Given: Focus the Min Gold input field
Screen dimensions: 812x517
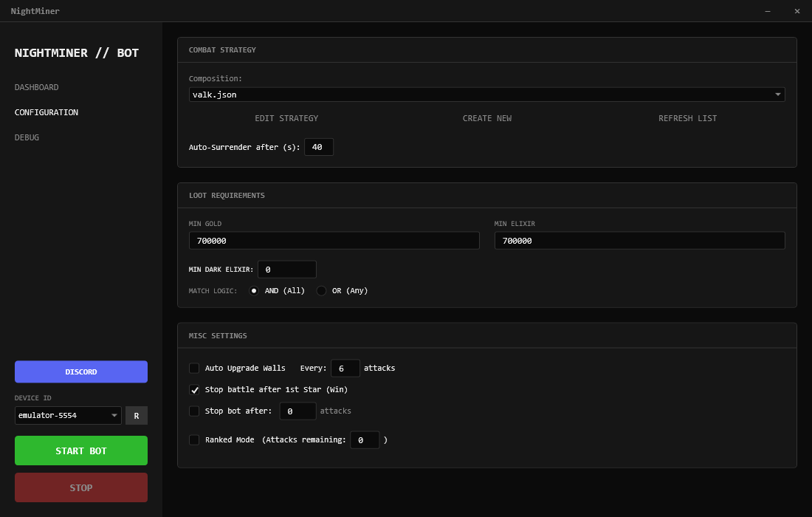Looking at the screenshot, I should (334, 241).
